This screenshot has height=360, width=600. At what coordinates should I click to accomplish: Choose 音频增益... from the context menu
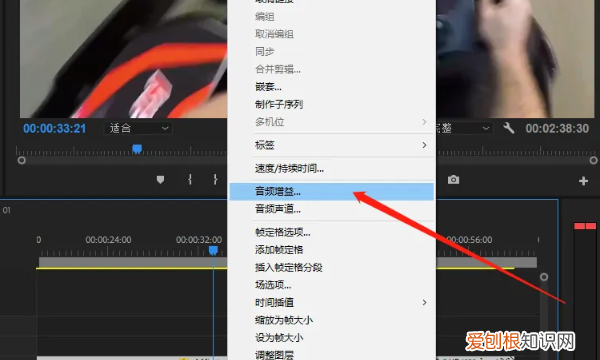pos(331,191)
